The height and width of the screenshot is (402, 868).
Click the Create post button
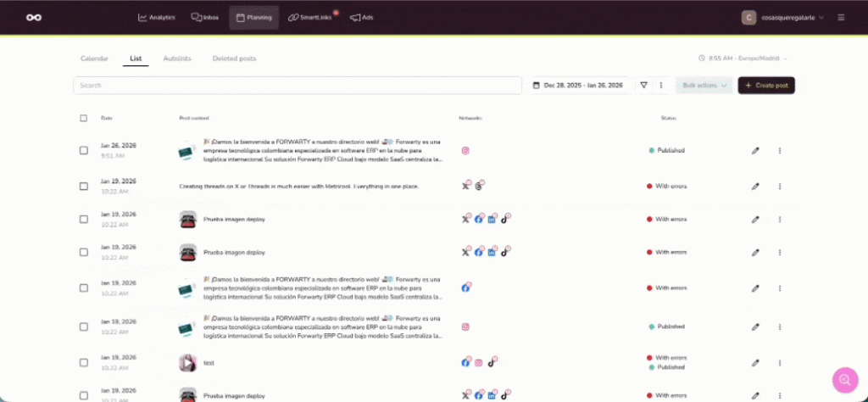coord(766,86)
